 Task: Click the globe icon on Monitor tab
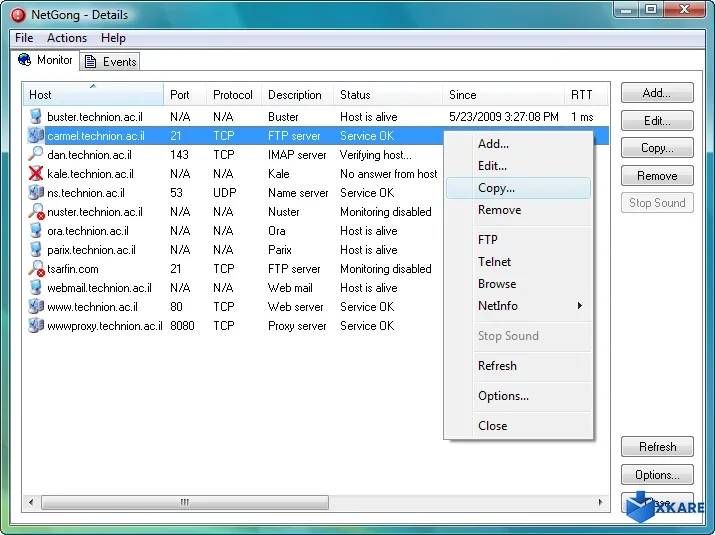[x=25, y=60]
